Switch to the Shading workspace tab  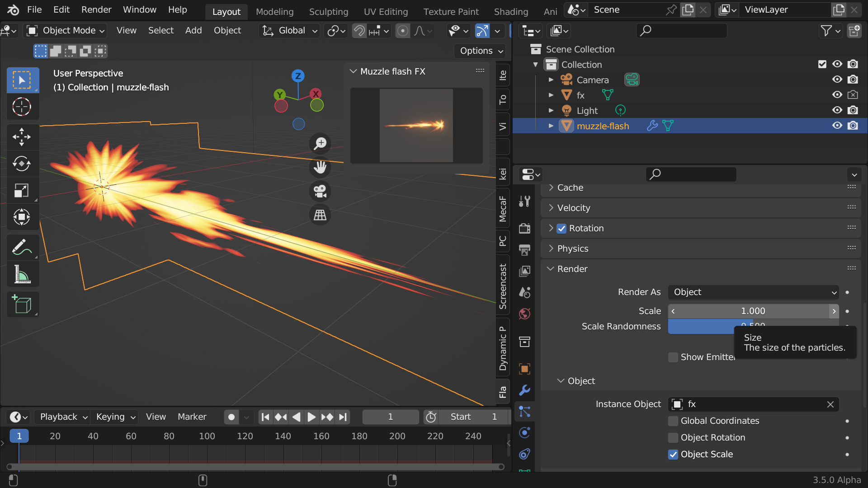pos(511,12)
